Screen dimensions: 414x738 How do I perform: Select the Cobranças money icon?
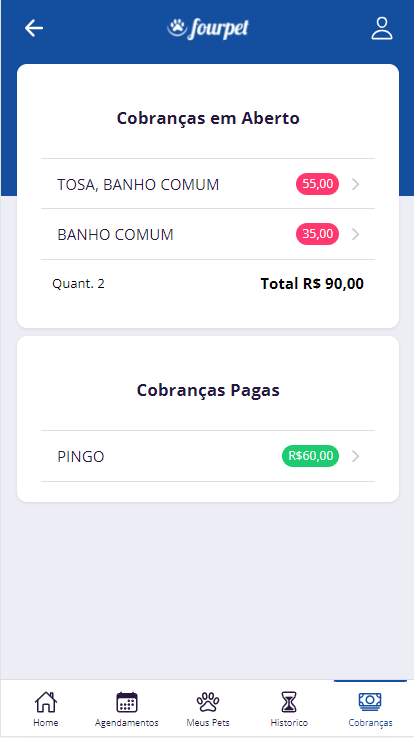click(x=370, y=702)
